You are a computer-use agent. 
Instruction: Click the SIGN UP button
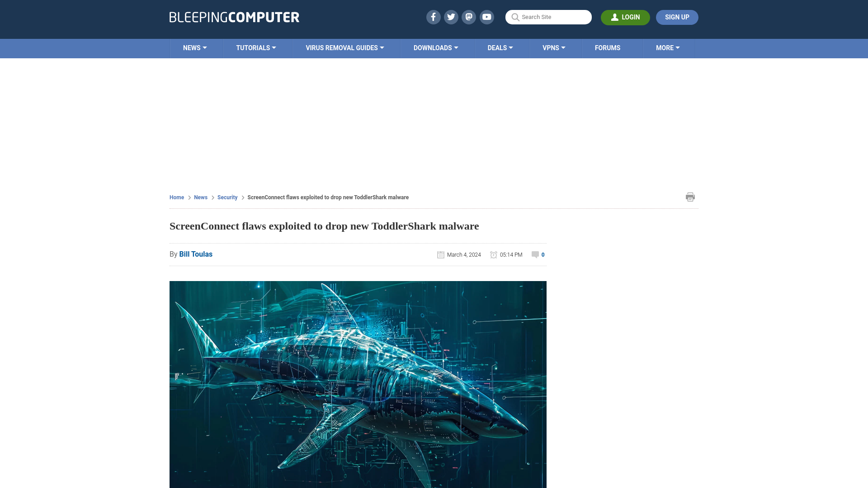click(x=677, y=17)
